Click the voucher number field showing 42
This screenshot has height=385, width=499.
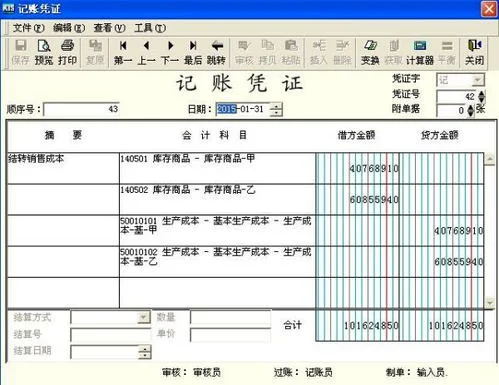click(x=457, y=97)
